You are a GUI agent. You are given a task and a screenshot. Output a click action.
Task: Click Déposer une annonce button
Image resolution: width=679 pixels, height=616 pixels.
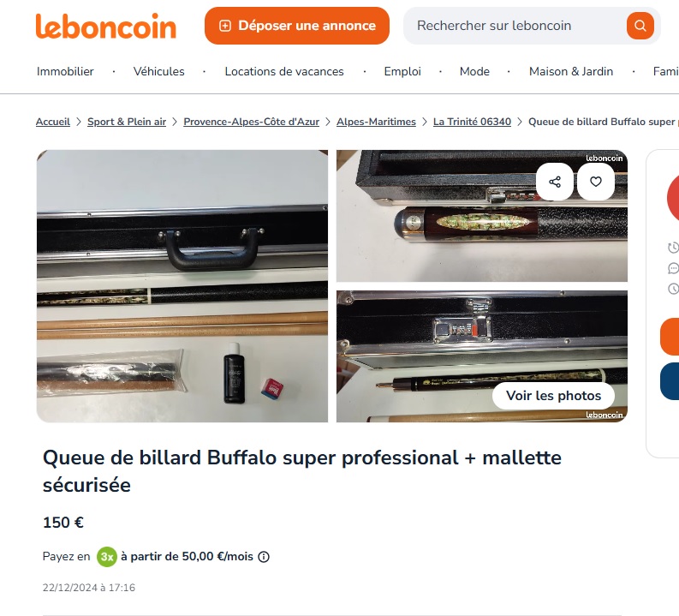(297, 26)
